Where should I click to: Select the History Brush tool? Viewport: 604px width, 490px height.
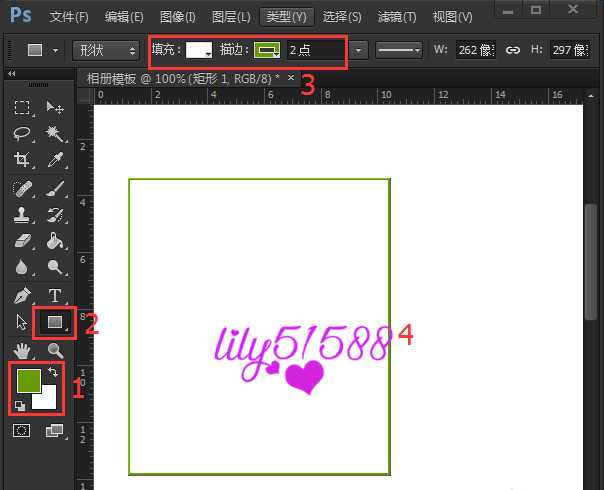pos(55,215)
